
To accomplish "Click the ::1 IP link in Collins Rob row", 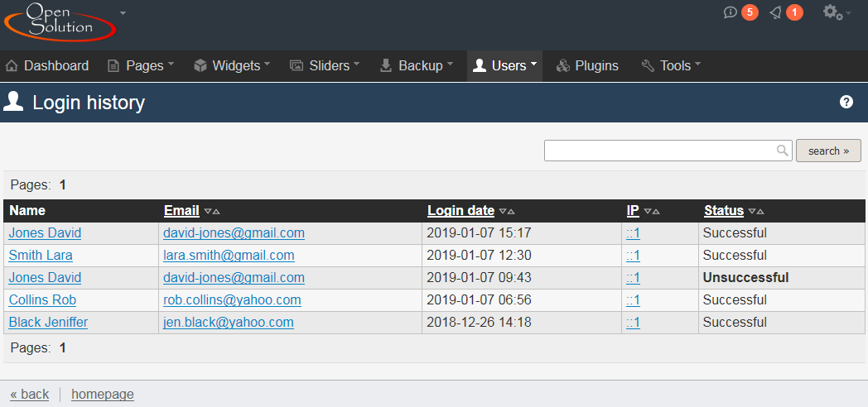I will [633, 300].
